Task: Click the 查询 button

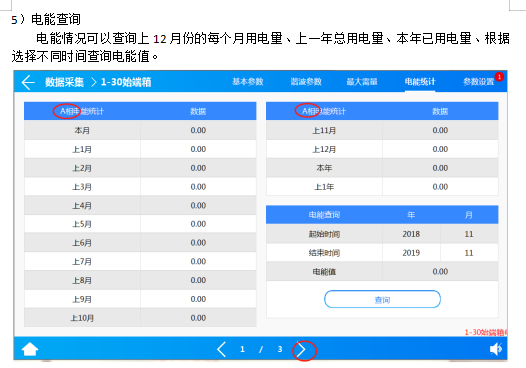Action: (382, 299)
